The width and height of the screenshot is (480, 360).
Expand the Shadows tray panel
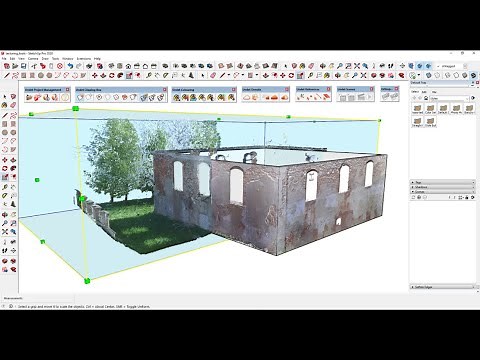(443, 187)
